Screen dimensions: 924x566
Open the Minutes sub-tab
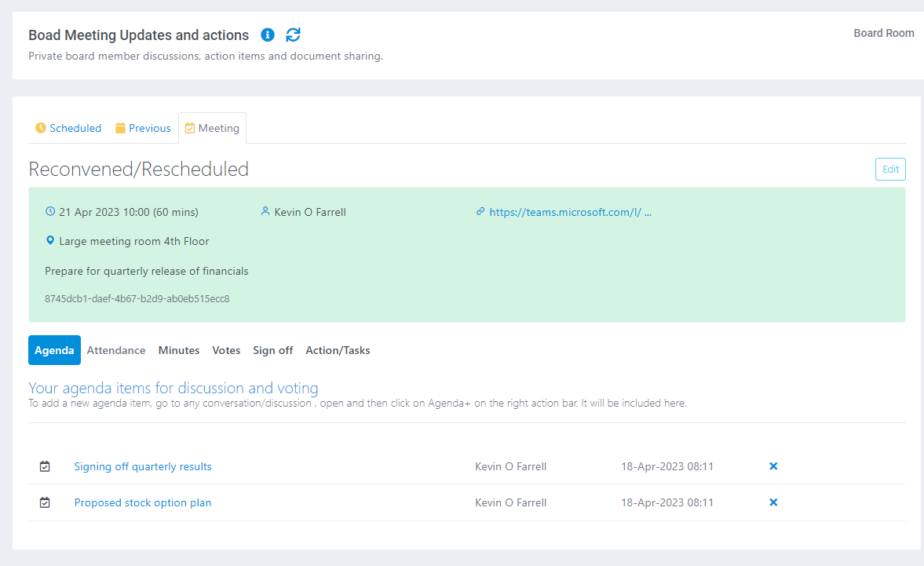coord(178,350)
